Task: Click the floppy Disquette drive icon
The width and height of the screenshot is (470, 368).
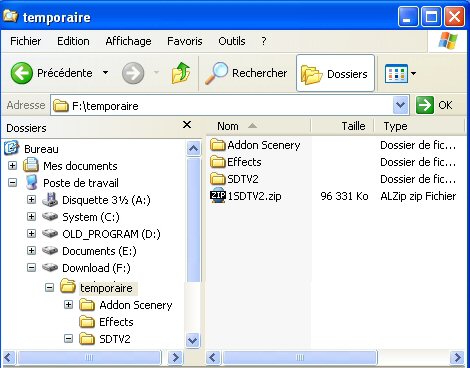Action: (x=50, y=199)
